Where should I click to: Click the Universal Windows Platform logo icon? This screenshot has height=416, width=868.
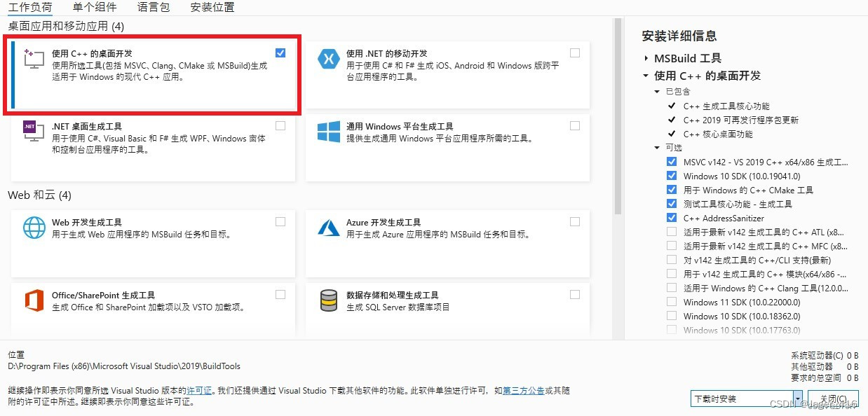point(328,132)
